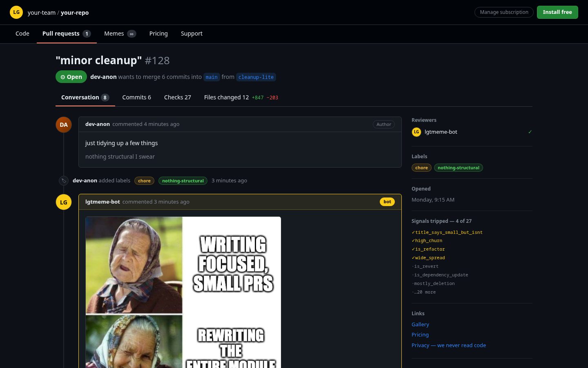The width and height of the screenshot is (588, 368).
Task: Click the #128 pull request number
Action: point(157,61)
